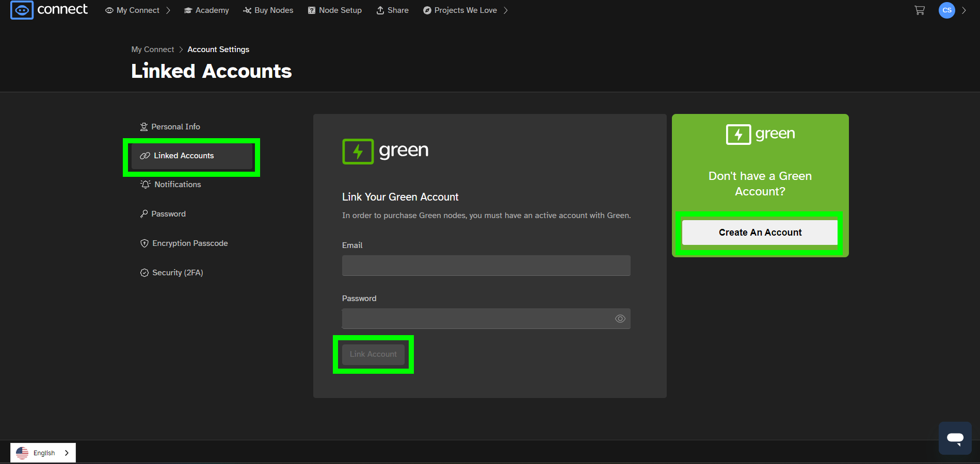Select Linked Accounts in sidebar
Image resolution: width=980 pixels, height=464 pixels.
[x=192, y=156]
